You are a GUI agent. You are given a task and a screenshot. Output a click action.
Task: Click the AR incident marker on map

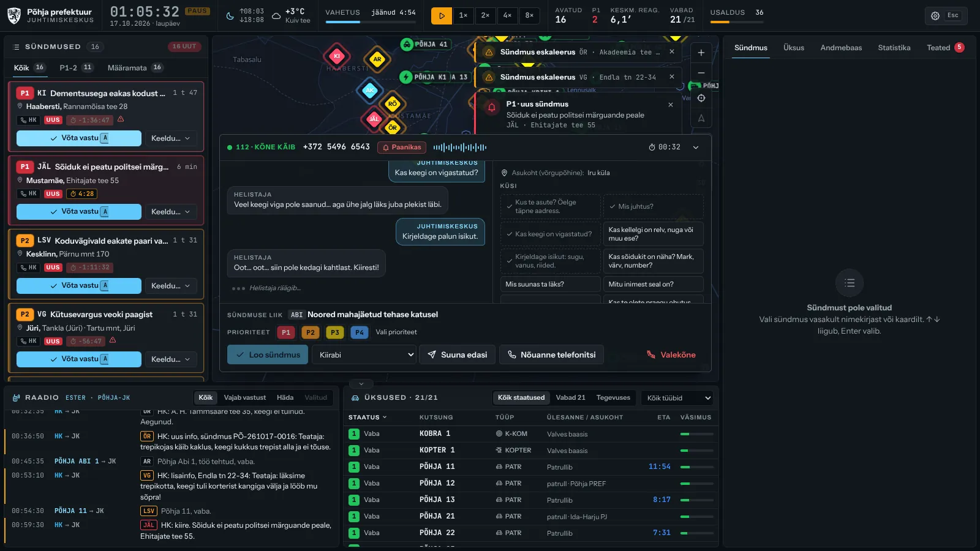(x=377, y=59)
